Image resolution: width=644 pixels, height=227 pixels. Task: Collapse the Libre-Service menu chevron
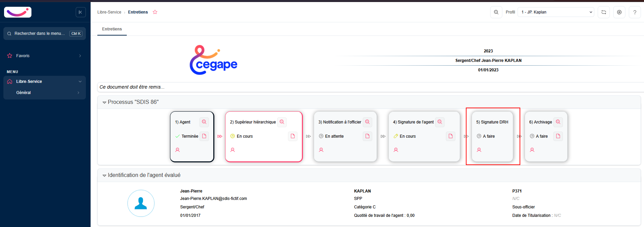(80, 82)
